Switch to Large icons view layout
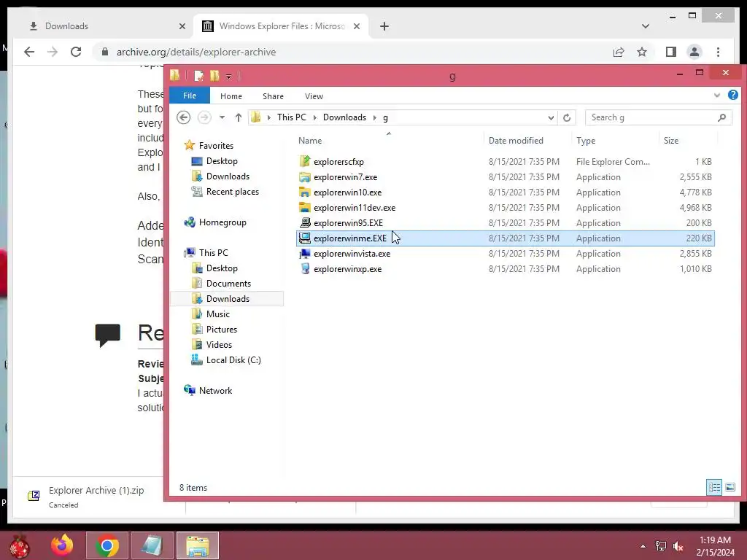Image resolution: width=747 pixels, height=560 pixels. pyautogui.click(x=729, y=487)
